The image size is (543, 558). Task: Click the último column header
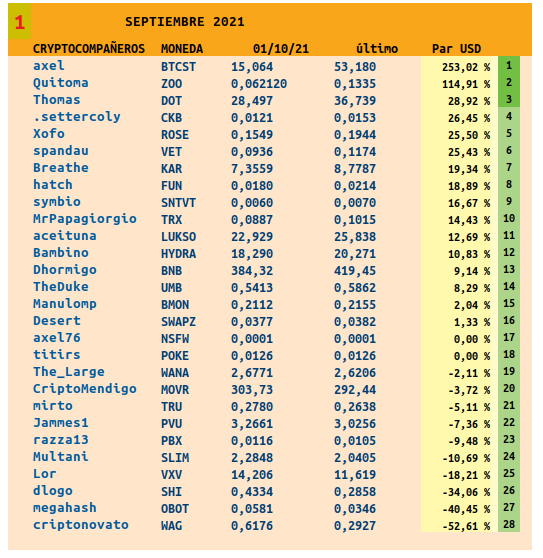[377, 48]
